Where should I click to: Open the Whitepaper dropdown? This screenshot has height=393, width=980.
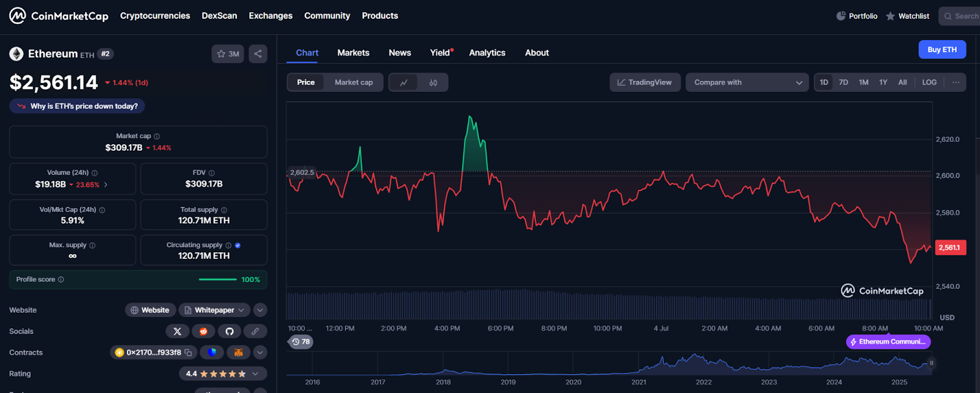coord(214,310)
